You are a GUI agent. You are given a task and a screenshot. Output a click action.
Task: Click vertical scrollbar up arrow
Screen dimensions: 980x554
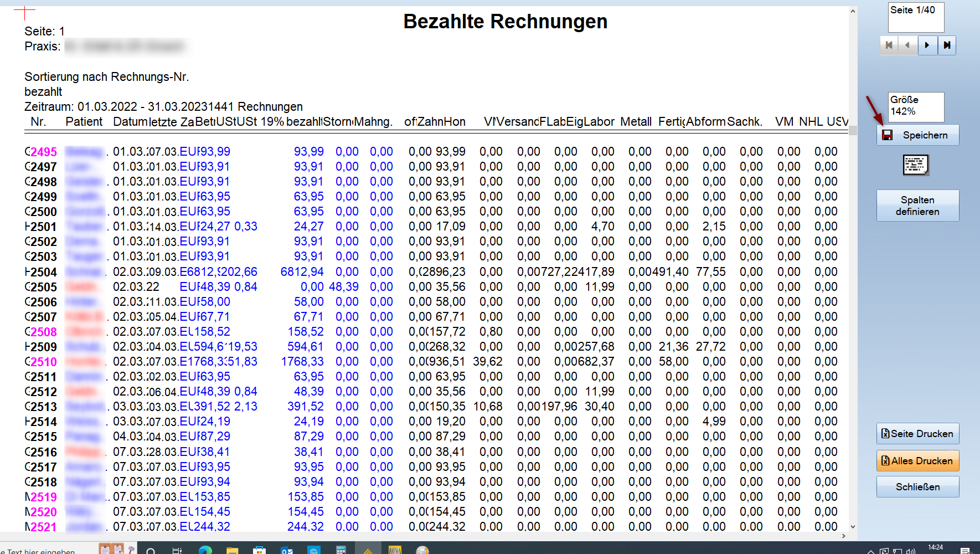853,11
